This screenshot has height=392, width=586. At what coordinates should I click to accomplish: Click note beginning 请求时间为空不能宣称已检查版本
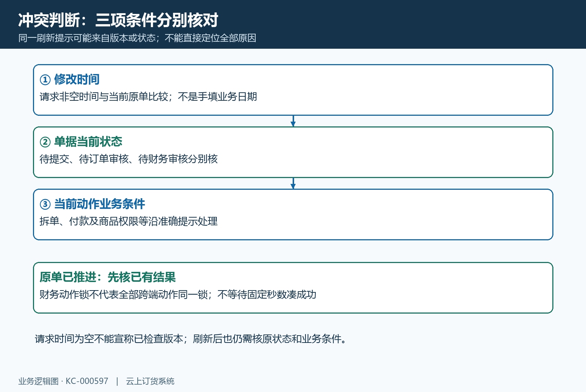click(190, 339)
